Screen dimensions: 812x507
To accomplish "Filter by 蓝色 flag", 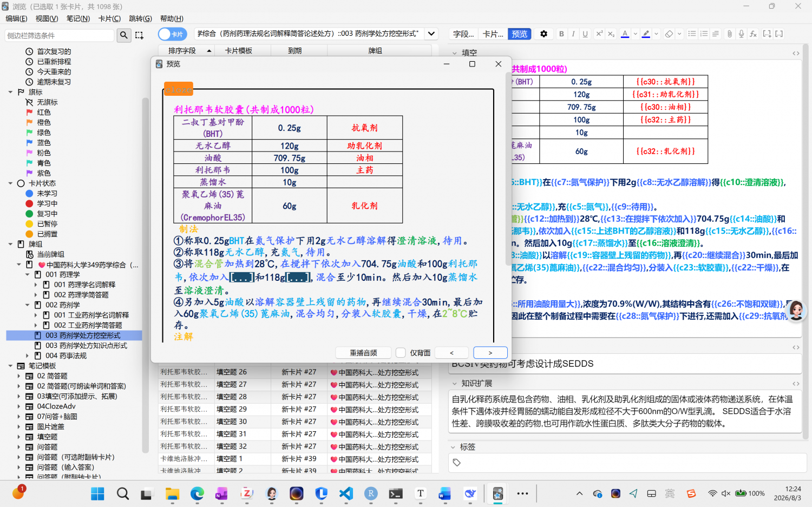I will point(44,143).
